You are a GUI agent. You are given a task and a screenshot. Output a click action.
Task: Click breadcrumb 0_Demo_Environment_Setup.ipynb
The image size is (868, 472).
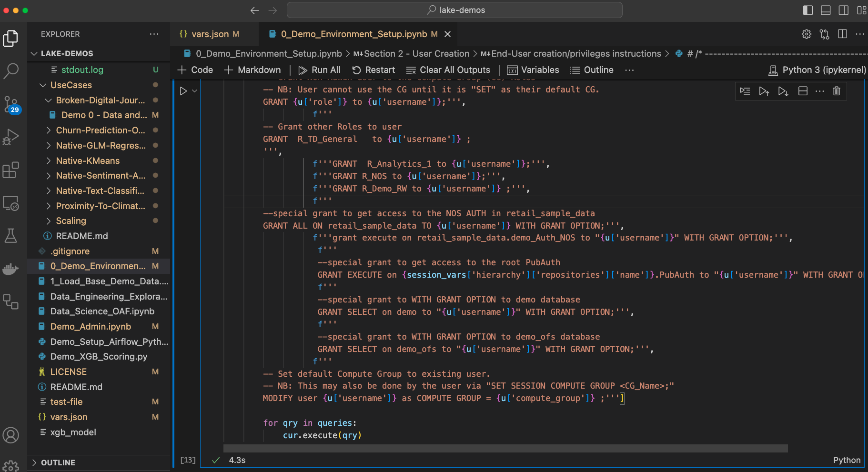click(x=263, y=54)
